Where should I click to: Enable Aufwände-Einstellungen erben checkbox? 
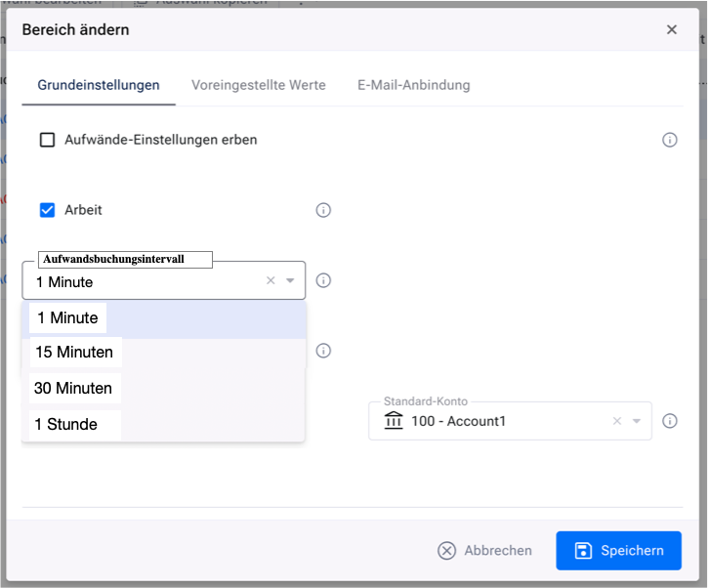[47, 140]
